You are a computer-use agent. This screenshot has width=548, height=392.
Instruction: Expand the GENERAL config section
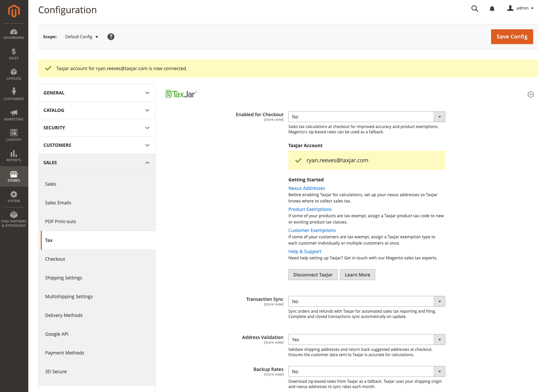pyautogui.click(x=97, y=93)
